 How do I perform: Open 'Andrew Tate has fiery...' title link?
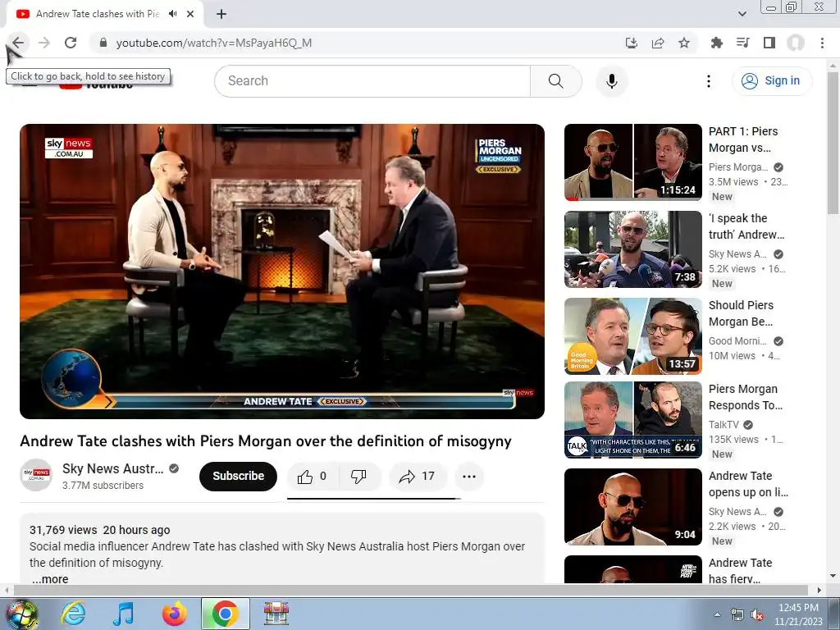point(741,570)
